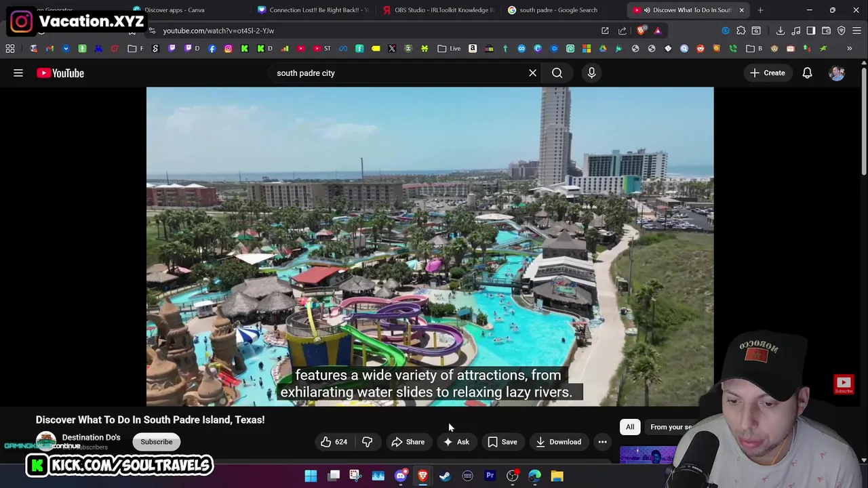
Task: Like the video with the thumbs up
Action: [333, 442]
